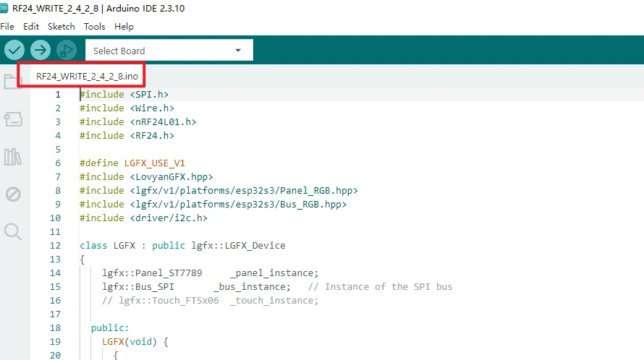The height and width of the screenshot is (360, 644).
Task: Click the '#define LGFX_USE_V1' line
Action: click(132, 163)
